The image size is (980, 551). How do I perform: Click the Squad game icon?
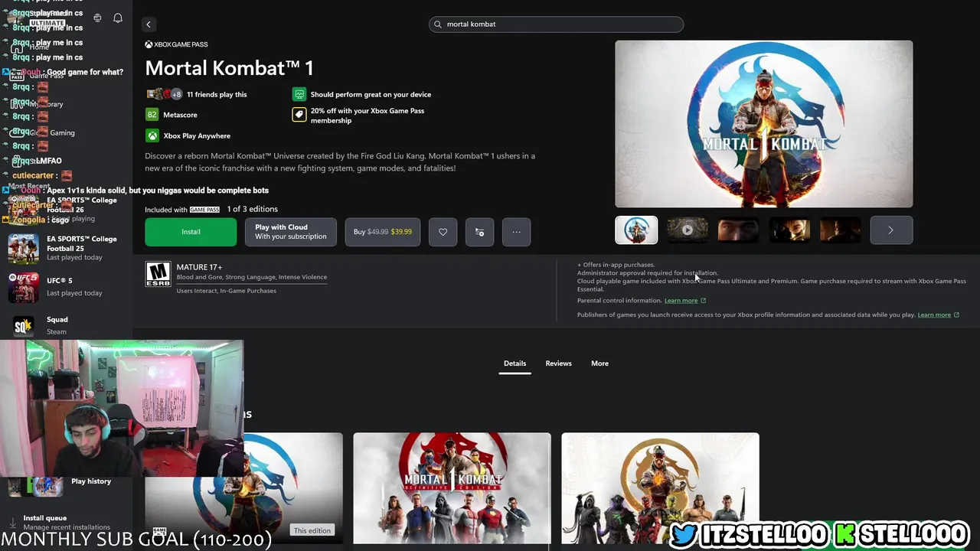click(23, 326)
